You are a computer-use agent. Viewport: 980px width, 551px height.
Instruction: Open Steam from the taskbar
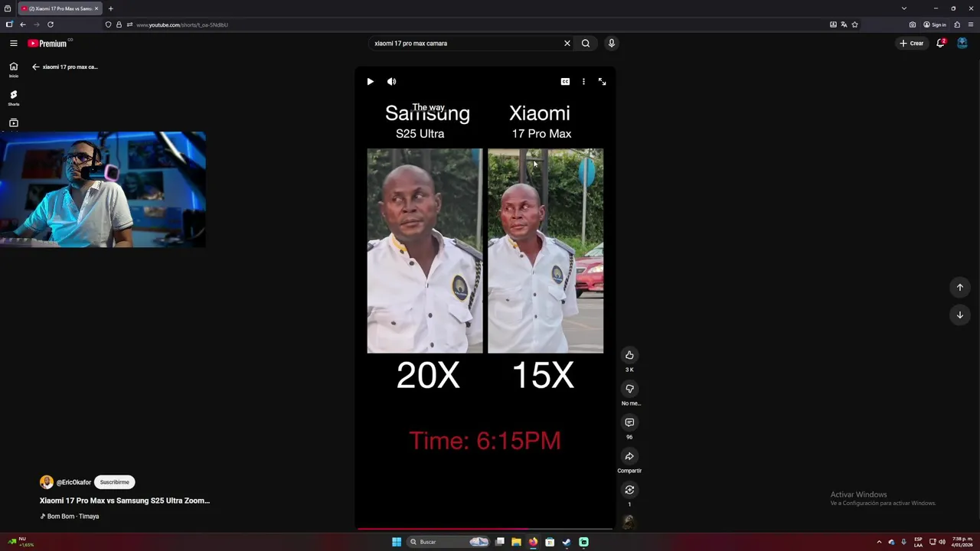(x=567, y=542)
